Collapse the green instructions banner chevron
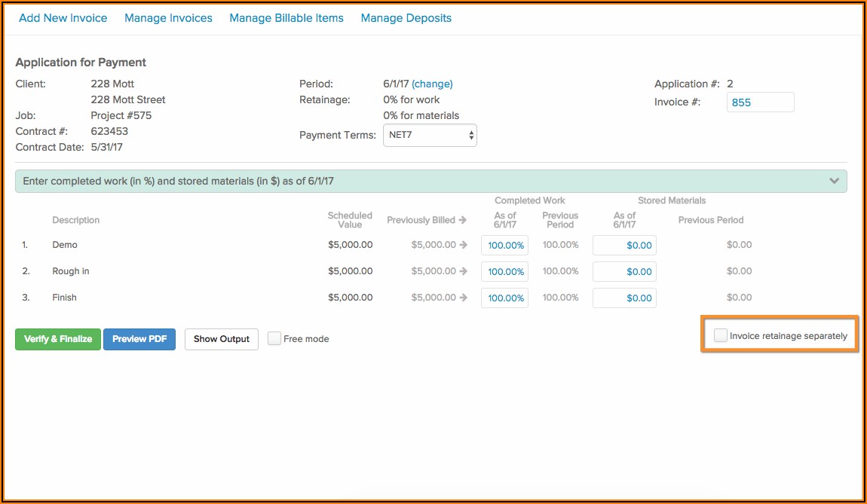This screenshot has width=867, height=504. pos(834,182)
